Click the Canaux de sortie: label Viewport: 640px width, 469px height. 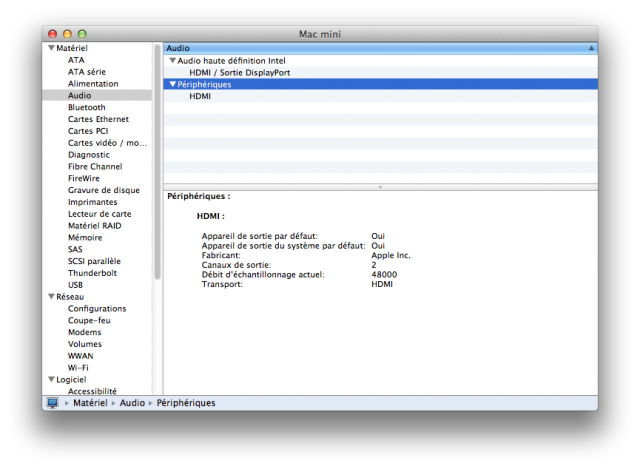click(236, 265)
